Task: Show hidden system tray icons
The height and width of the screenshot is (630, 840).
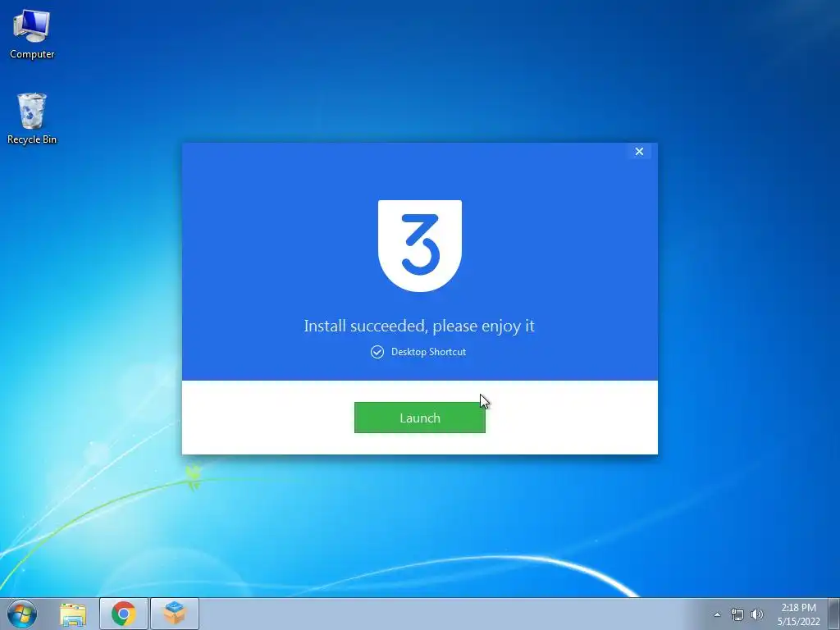Action: pos(717,614)
